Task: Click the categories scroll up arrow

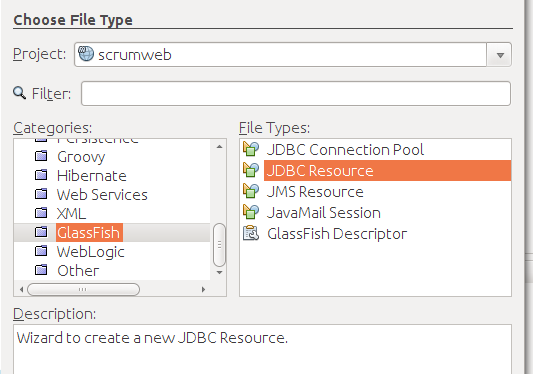Action: click(x=220, y=147)
